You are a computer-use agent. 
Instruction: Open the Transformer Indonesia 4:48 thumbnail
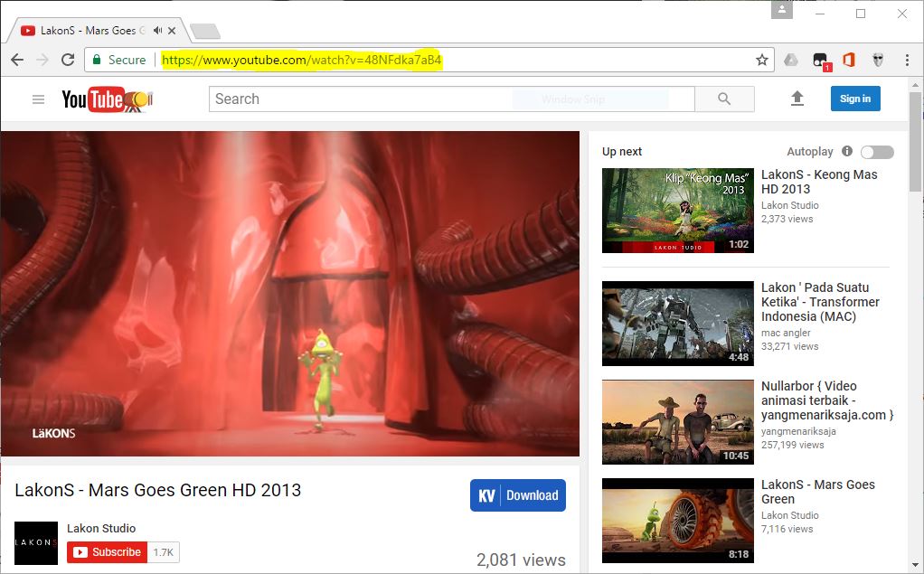(678, 324)
